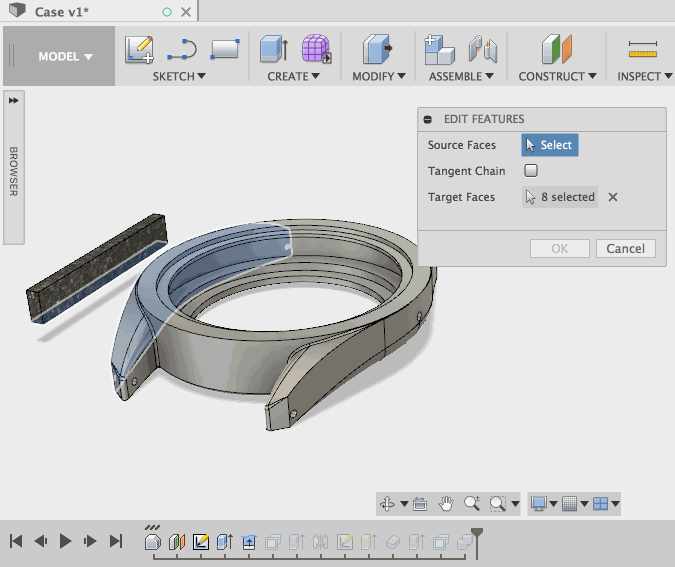Click the Create Sketch icon
This screenshot has width=675, height=567.
[x=139, y=49]
